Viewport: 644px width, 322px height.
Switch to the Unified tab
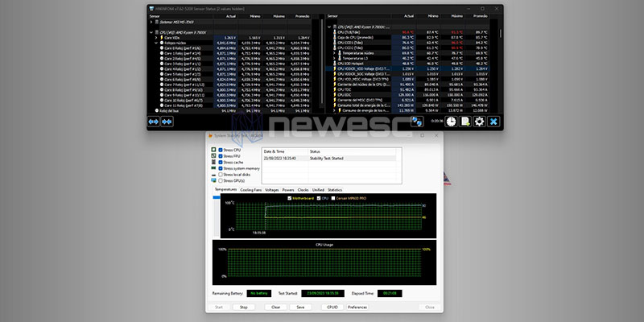point(318,190)
